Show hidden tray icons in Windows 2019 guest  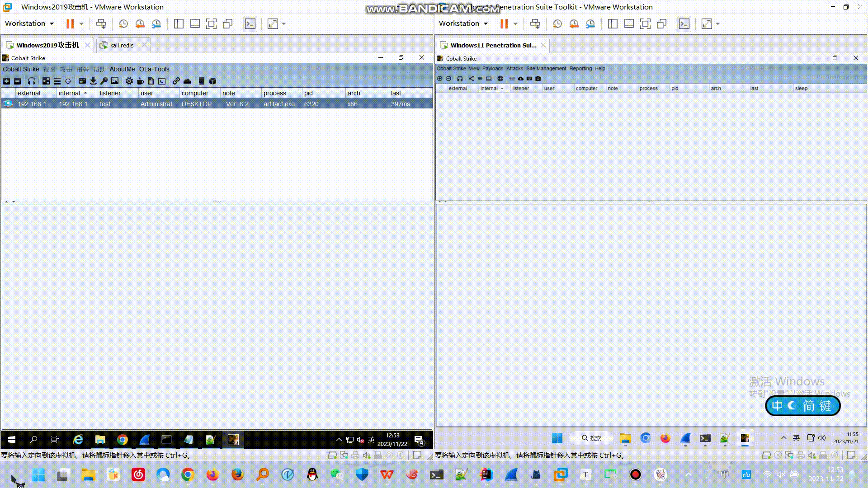point(339,439)
